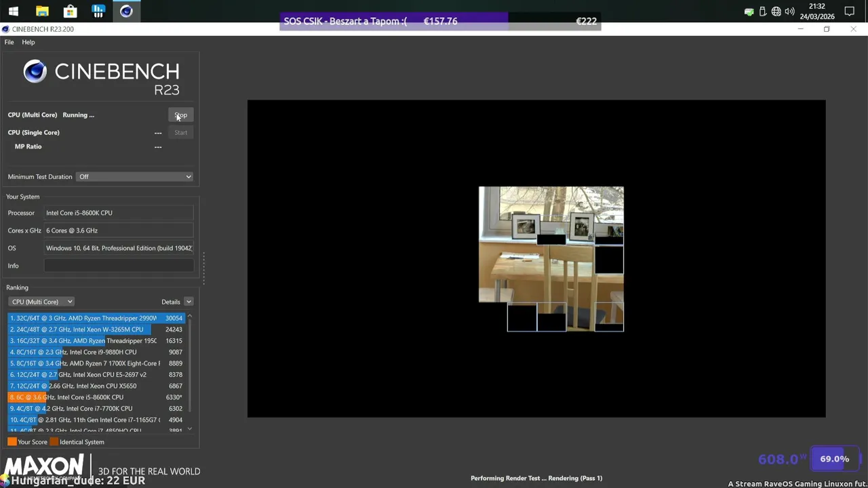Select the Xeon E5-2697 v2 ranking row

coord(96,375)
